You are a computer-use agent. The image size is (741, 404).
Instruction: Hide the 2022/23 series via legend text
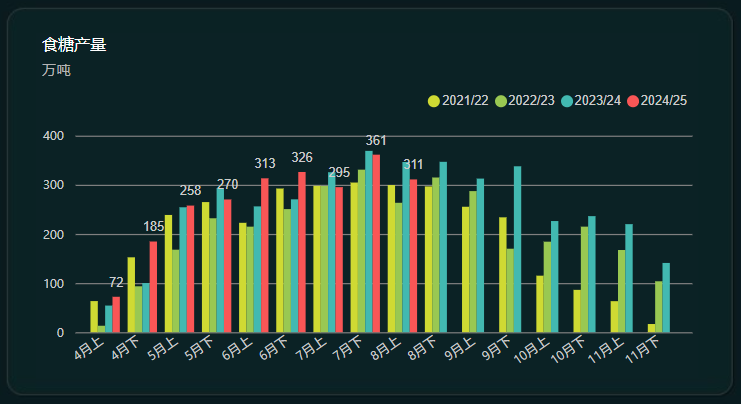(x=531, y=101)
